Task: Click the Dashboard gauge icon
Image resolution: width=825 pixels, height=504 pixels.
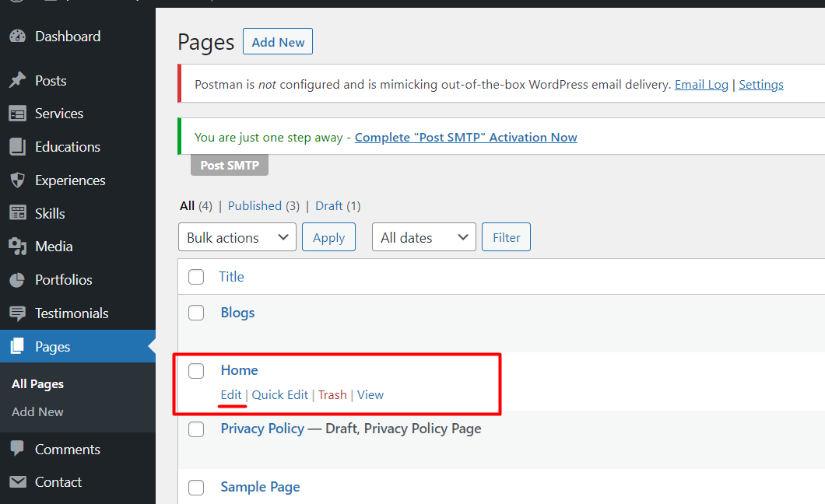Action: pyautogui.click(x=17, y=37)
